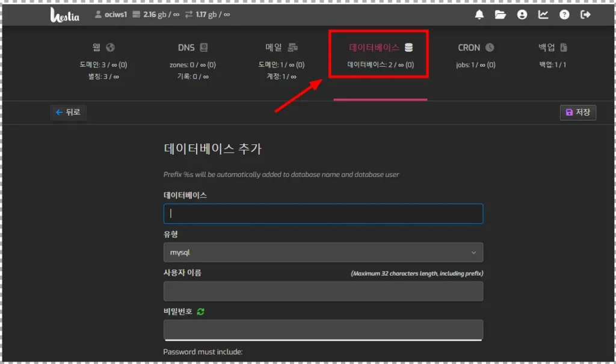This screenshot has height=364, width=616.
Task: Click the ociws1 user name
Action: click(x=115, y=14)
